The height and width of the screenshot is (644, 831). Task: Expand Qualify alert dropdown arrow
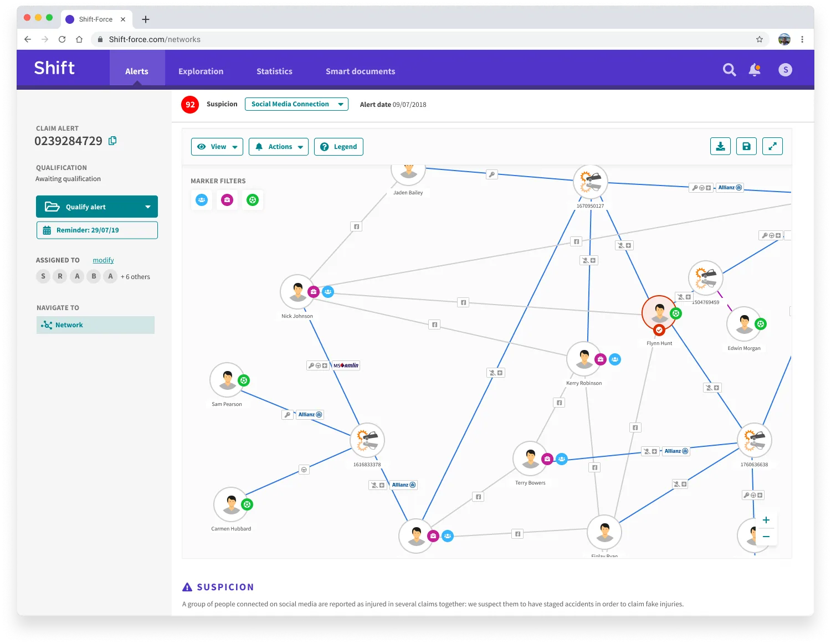148,207
